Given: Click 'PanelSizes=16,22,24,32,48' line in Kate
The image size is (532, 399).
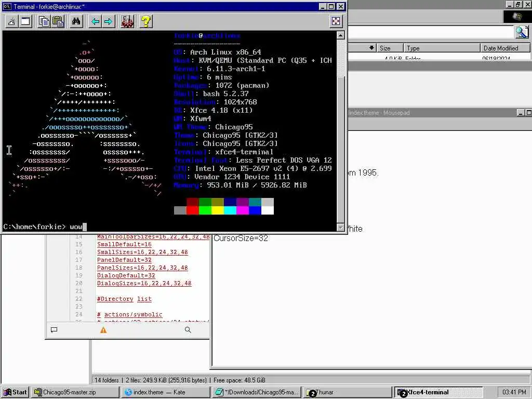Looking at the screenshot, I should click(142, 268).
